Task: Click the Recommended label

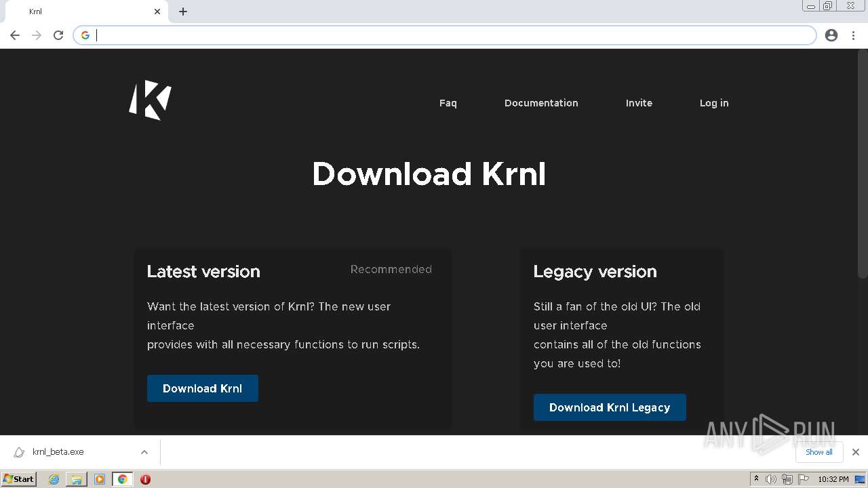Action: 391,270
